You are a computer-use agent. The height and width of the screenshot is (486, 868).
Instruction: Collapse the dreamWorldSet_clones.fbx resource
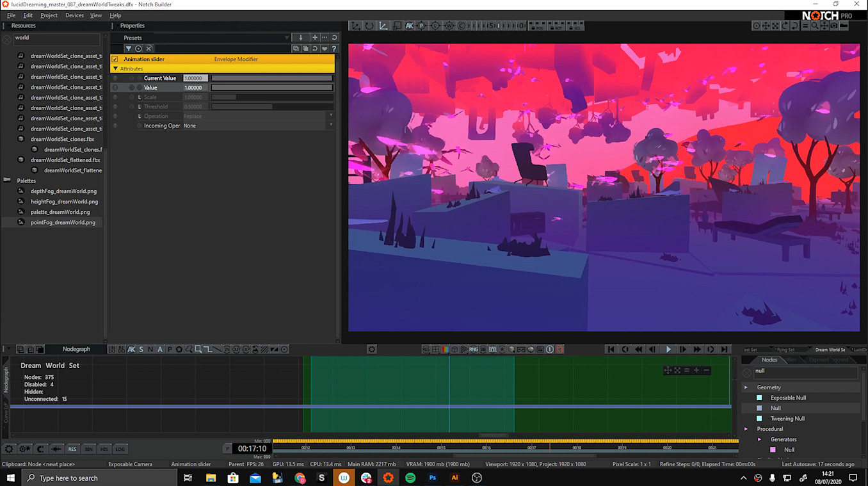pyautogui.click(x=20, y=139)
